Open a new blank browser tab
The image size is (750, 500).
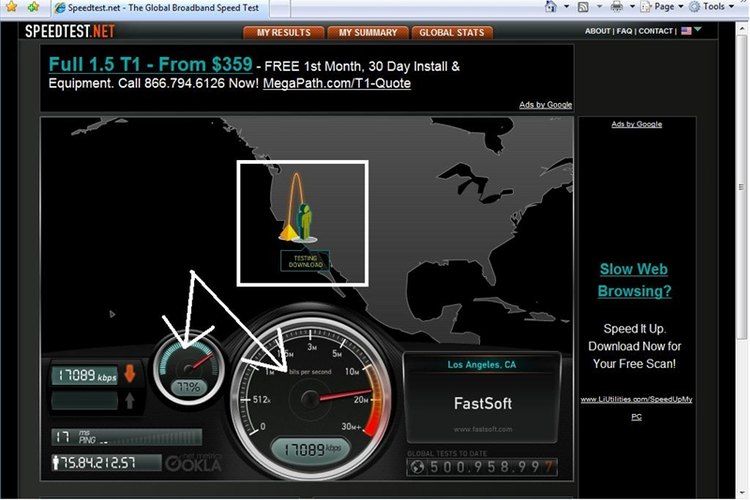[x=279, y=8]
